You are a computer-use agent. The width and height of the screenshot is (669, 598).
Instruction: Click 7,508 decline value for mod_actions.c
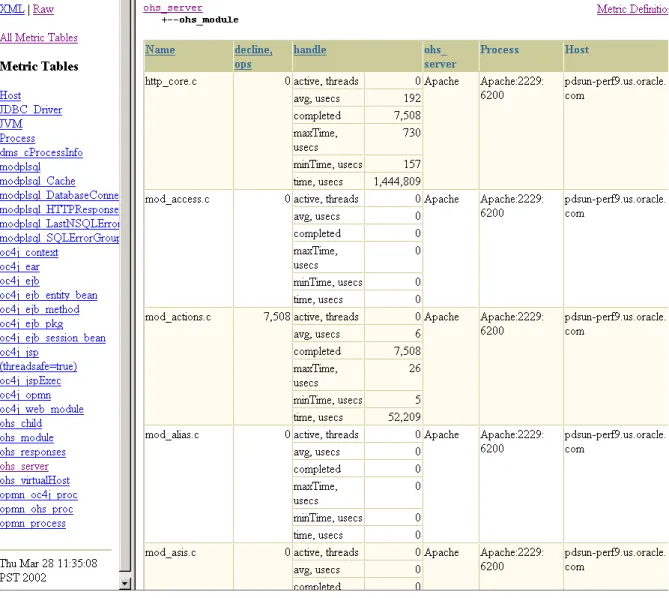click(277, 317)
